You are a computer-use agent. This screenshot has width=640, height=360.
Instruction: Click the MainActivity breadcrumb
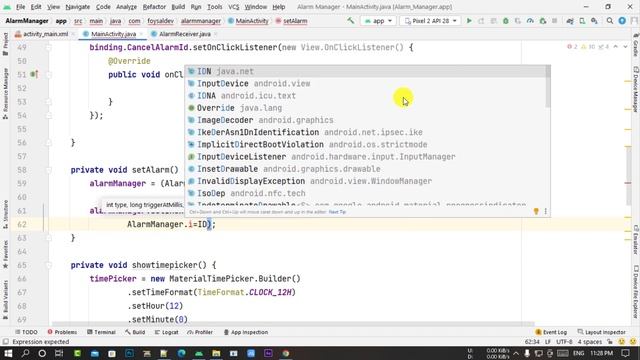click(x=248, y=21)
